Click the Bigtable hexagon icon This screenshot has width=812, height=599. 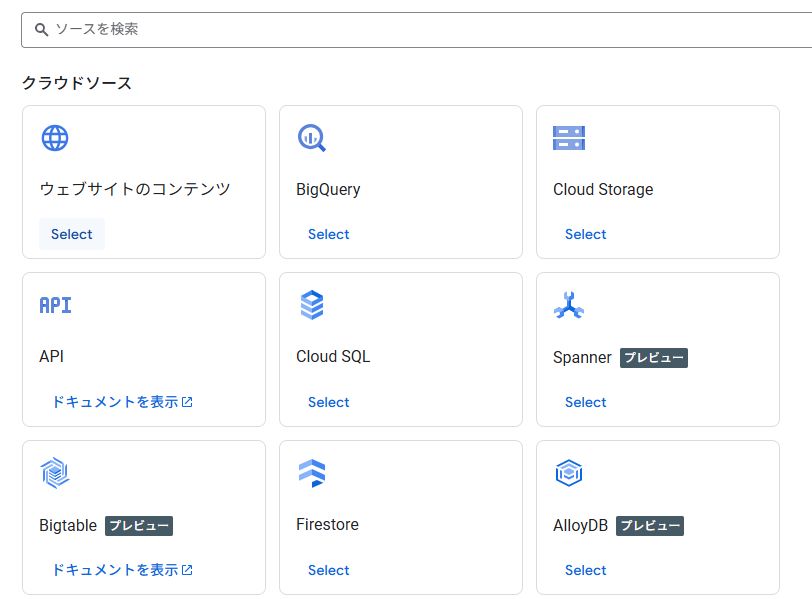(55, 473)
